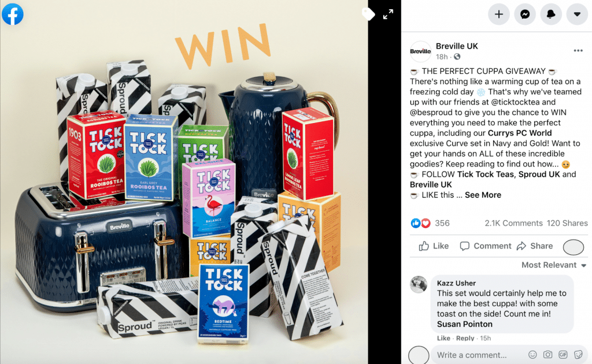
Task: Change comment sorting from Most Relevant
Action: point(554,265)
